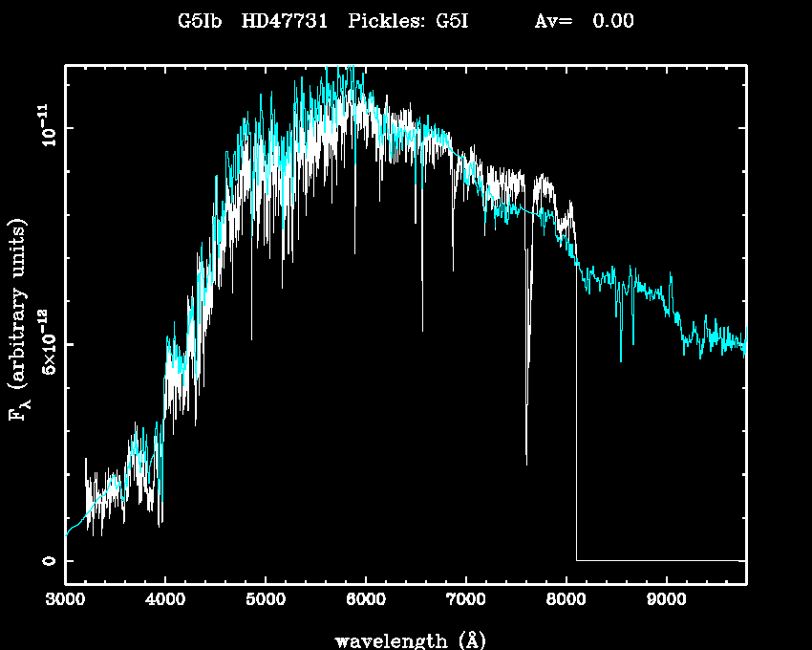Pick the 7000 x-axis tick label
Image resolution: width=812 pixels, height=650 pixels.
(x=465, y=602)
